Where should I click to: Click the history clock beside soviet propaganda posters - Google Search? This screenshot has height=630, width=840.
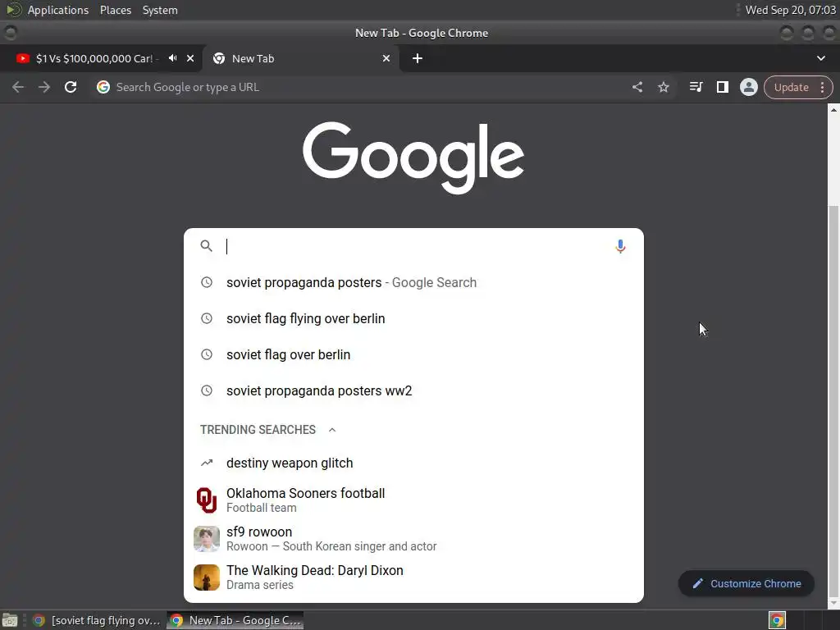click(x=206, y=282)
